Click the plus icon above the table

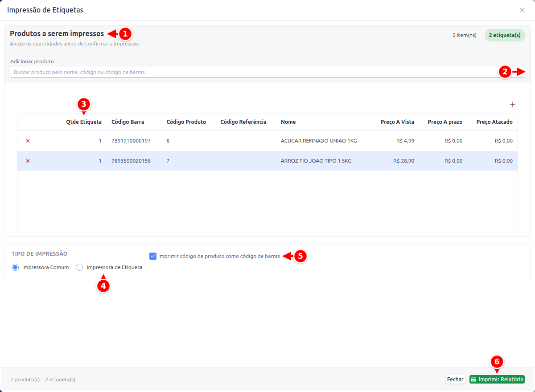tap(513, 104)
